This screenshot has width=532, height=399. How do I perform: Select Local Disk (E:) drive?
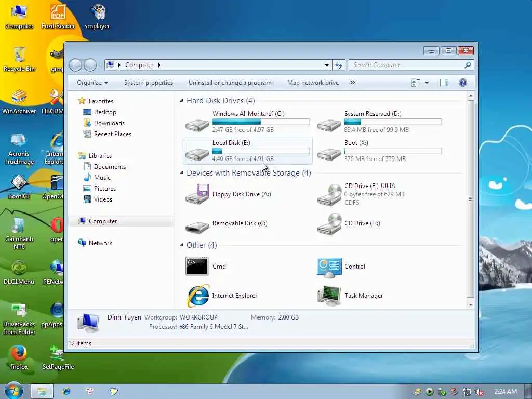[x=247, y=151]
